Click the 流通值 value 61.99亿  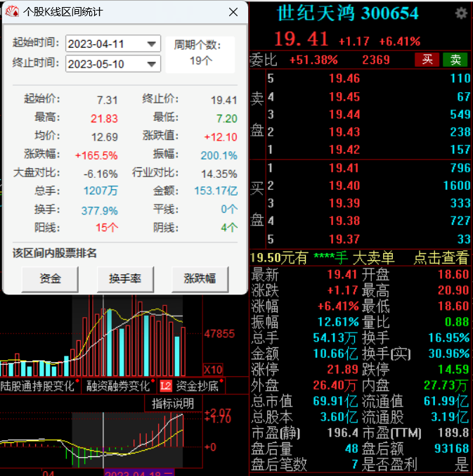446,401
